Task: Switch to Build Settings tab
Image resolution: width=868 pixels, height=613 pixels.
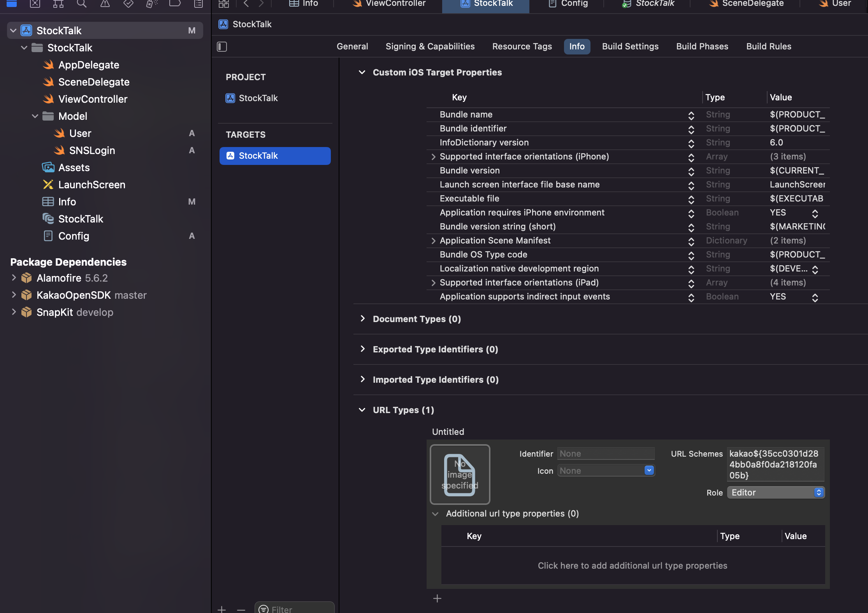Action: (x=630, y=47)
